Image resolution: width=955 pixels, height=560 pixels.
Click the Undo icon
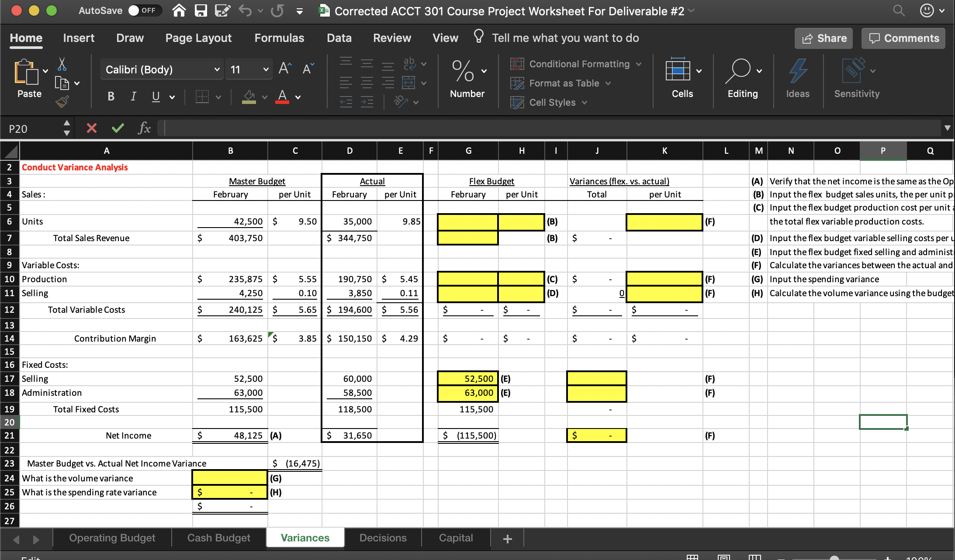coord(245,11)
